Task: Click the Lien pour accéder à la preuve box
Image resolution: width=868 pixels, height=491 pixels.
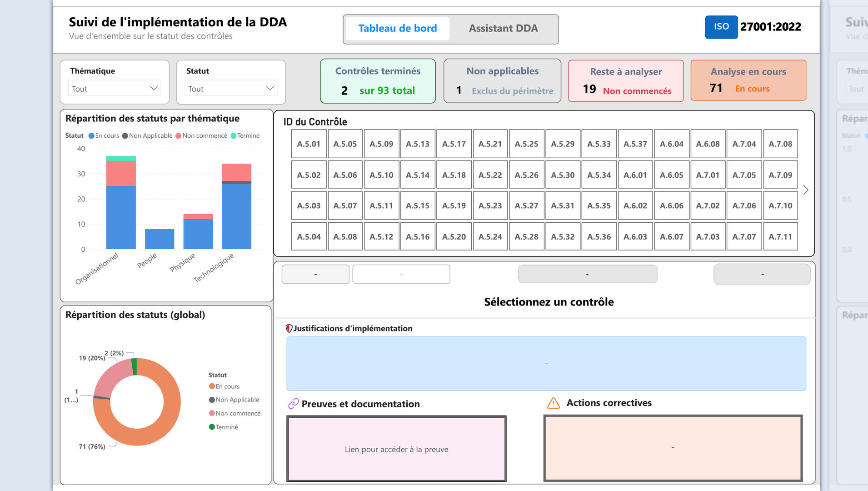Action: (x=396, y=449)
